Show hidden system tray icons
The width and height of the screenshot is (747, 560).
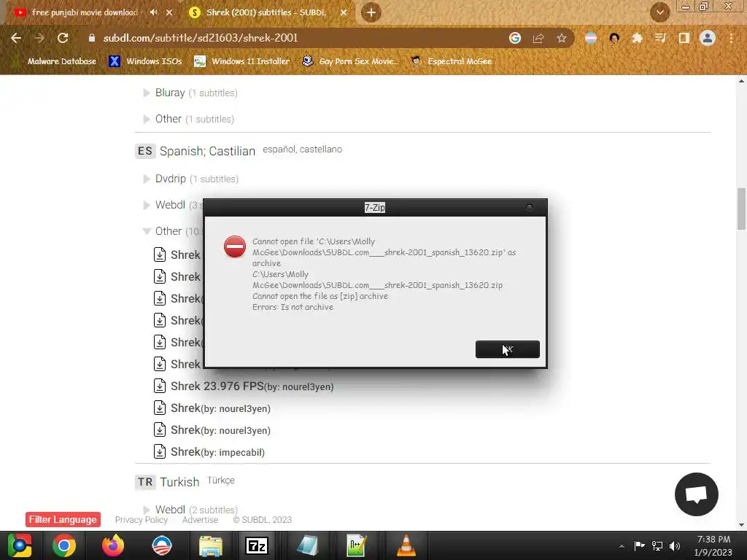(622, 546)
